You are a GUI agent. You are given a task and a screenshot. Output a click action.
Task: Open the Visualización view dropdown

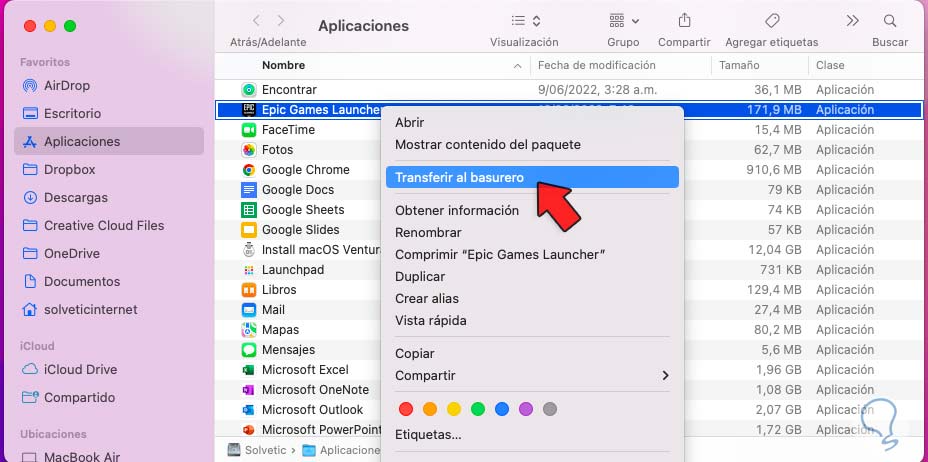coord(526,21)
